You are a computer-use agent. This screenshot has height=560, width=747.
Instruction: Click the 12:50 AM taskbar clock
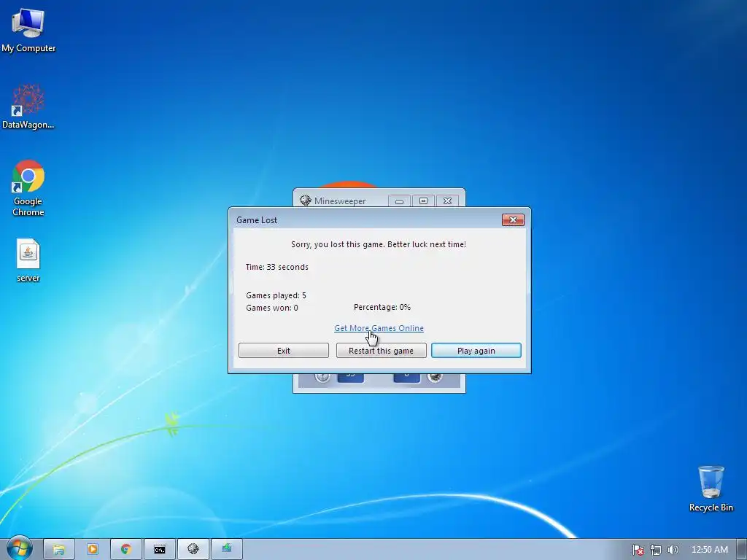709,550
